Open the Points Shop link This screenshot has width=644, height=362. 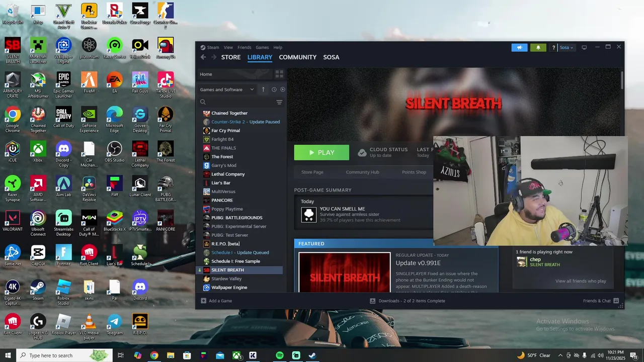(414, 172)
